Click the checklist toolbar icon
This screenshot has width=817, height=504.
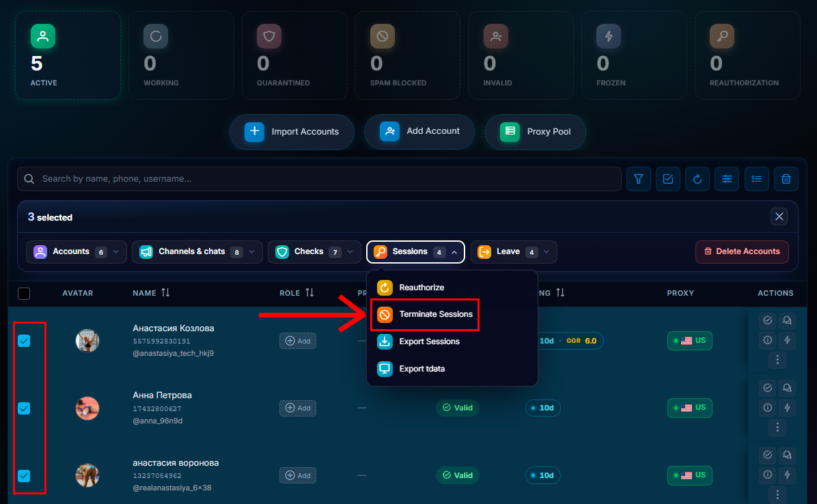[757, 179]
